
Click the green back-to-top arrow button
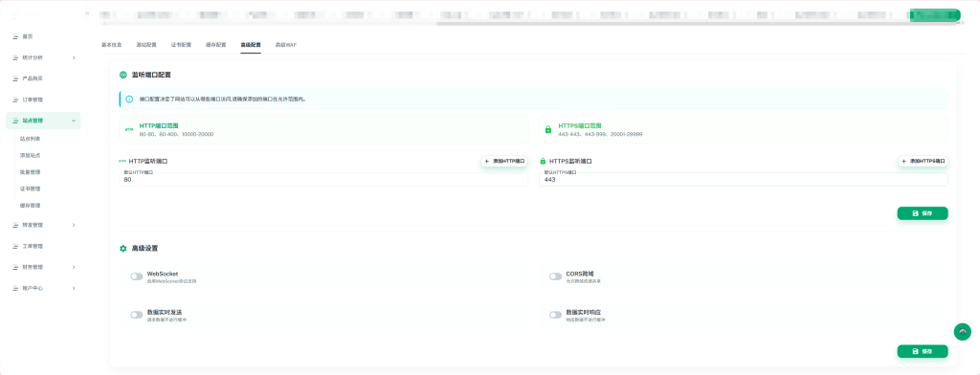click(x=963, y=331)
